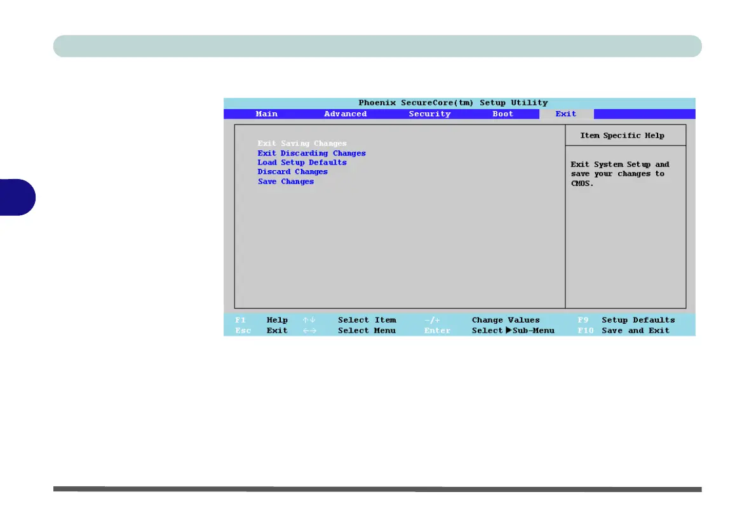Click the F10 key label
756x532 pixels.
[585, 331]
